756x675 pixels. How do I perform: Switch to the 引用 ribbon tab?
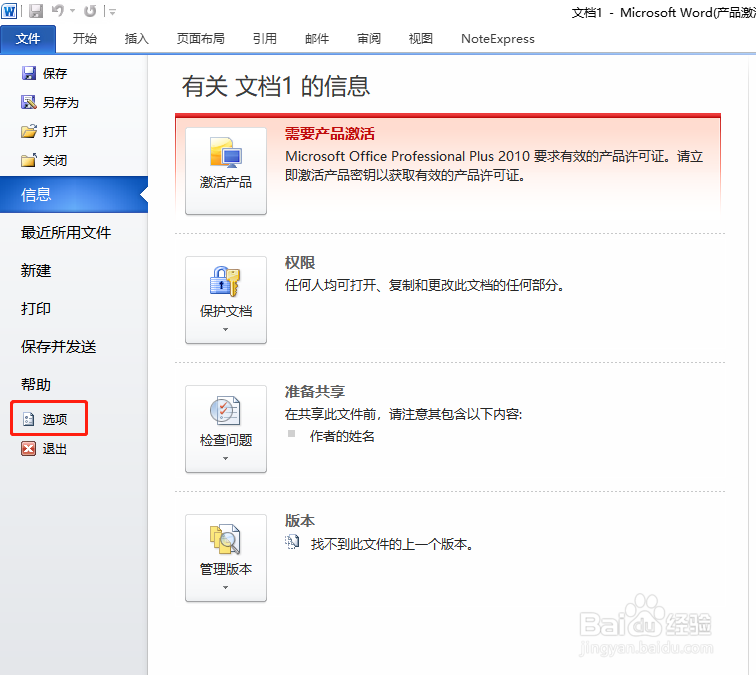coord(265,39)
